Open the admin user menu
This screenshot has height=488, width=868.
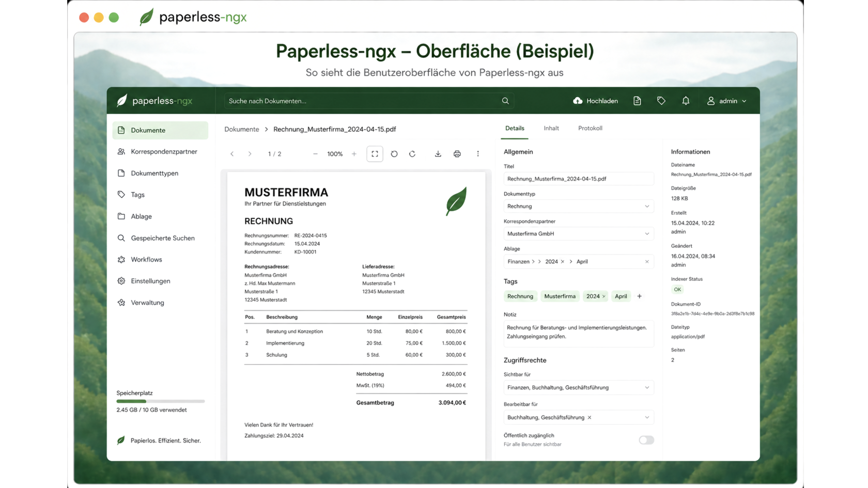click(x=727, y=101)
